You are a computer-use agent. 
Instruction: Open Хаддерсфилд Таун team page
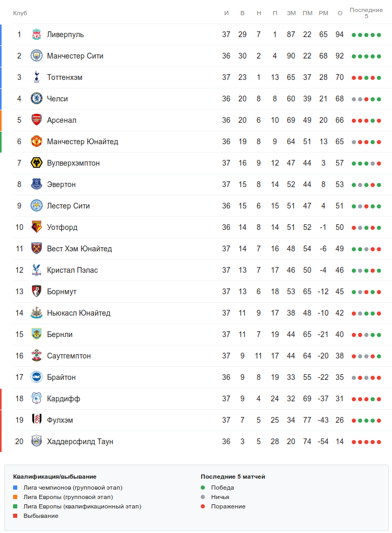tap(80, 442)
